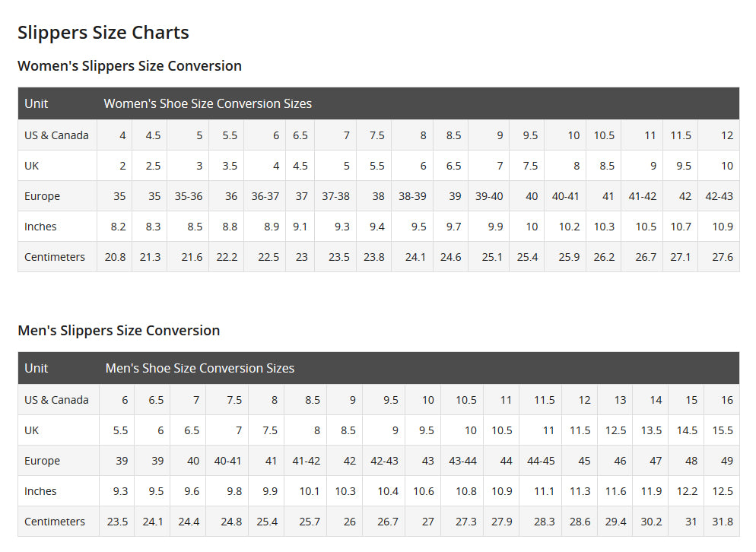Click the 39-40 Europe size cell
Viewport: 756px width, 552px height.
pyautogui.click(x=489, y=196)
